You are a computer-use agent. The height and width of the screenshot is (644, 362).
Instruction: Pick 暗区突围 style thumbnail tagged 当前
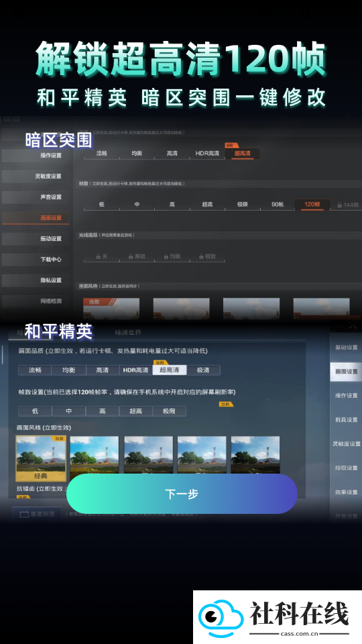click(111, 308)
